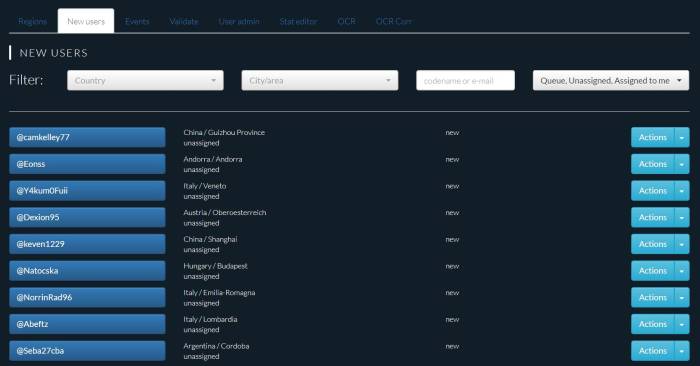This screenshot has width=700, height=366.
Task: Go to the User admin tab
Action: pyautogui.click(x=239, y=21)
